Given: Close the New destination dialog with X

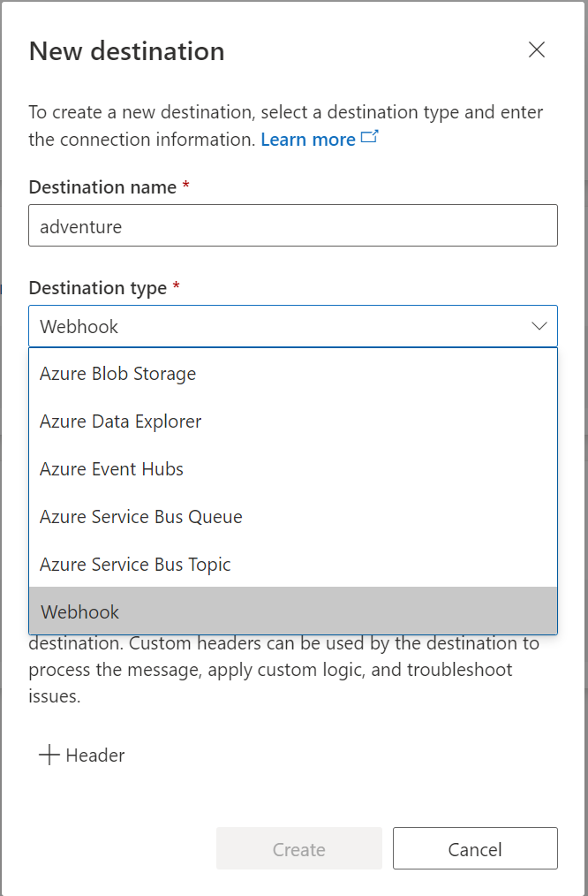Looking at the screenshot, I should (x=537, y=49).
